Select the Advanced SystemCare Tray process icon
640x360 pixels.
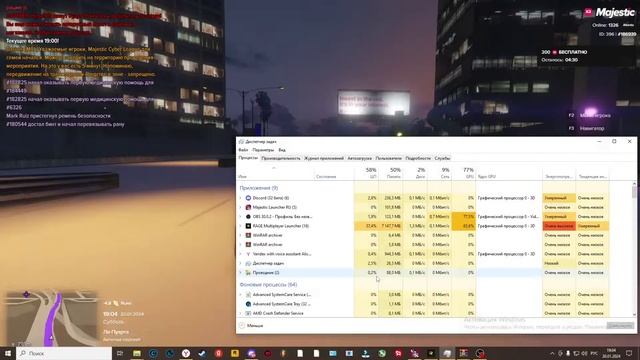click(248, 304)
